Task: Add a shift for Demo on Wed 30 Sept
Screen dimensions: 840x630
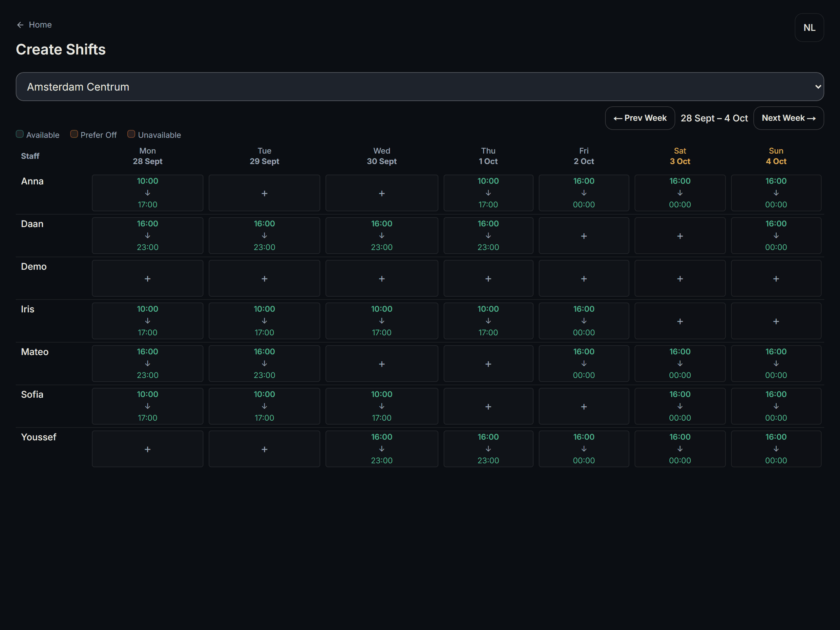Action: [x=382, y=278]
